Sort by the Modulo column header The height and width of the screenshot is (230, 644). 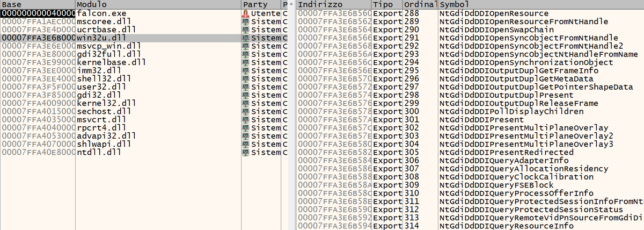(158, 4)
